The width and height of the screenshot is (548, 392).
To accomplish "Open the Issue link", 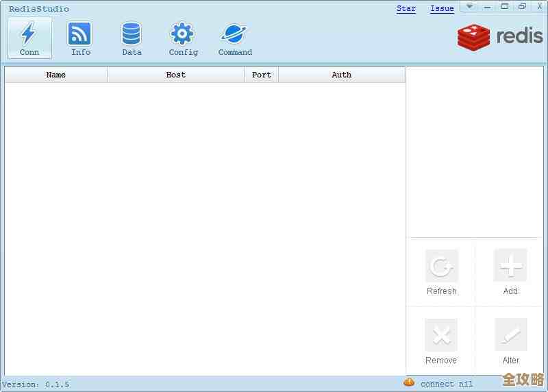I will click(x=442, y=9).
